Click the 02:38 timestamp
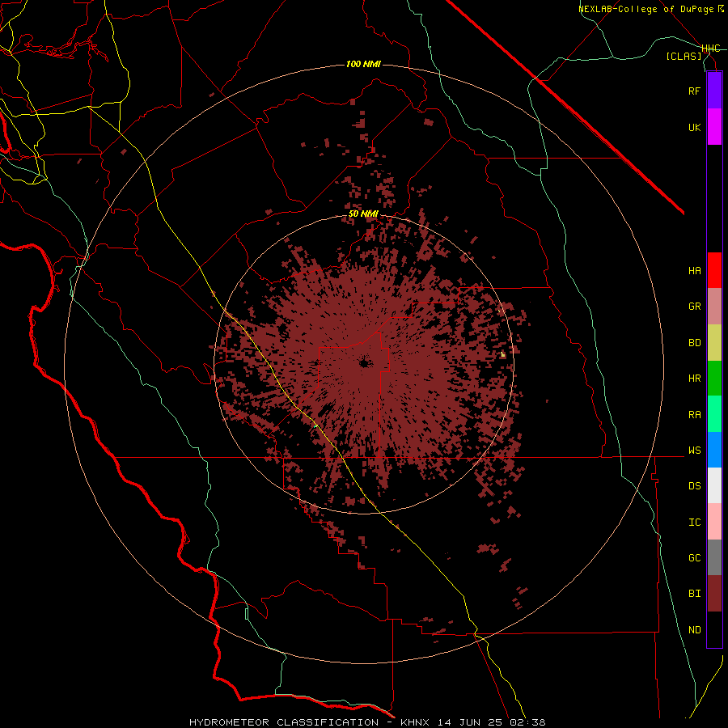This screenshot has height=728, width=728. pyautogui.click(x=527, y=722)
